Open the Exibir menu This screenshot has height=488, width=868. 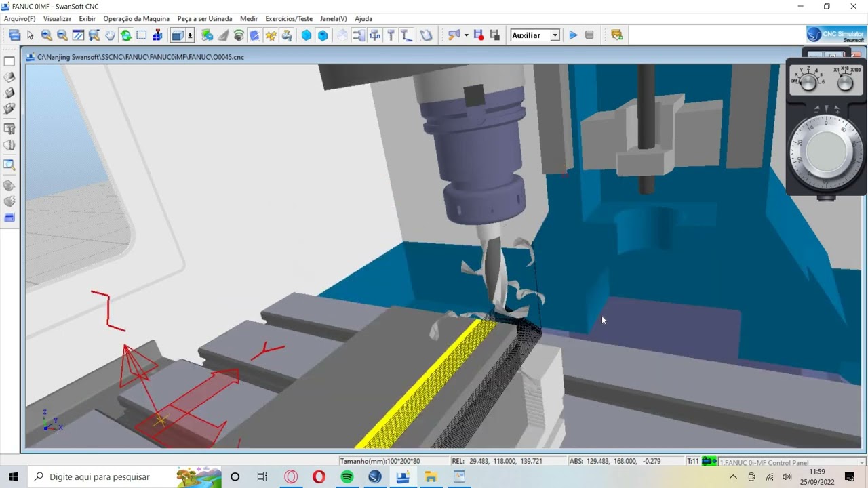(x=87, y=18)
